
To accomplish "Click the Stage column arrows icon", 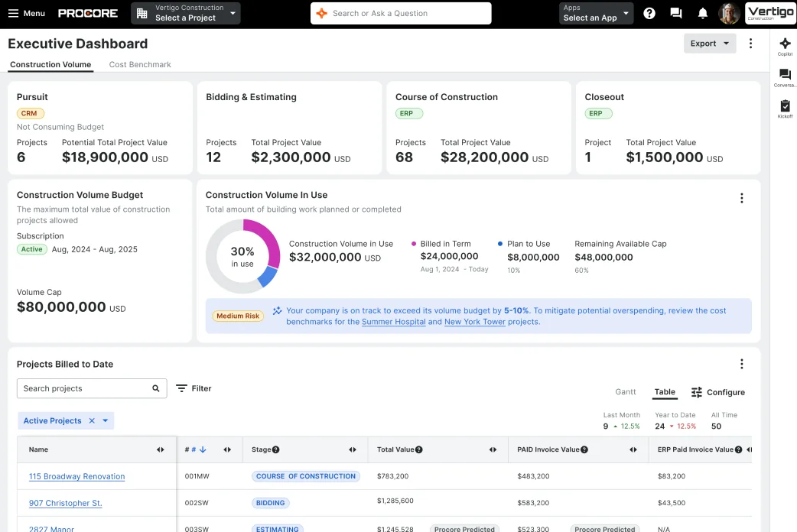I will [x=353, y=449].
